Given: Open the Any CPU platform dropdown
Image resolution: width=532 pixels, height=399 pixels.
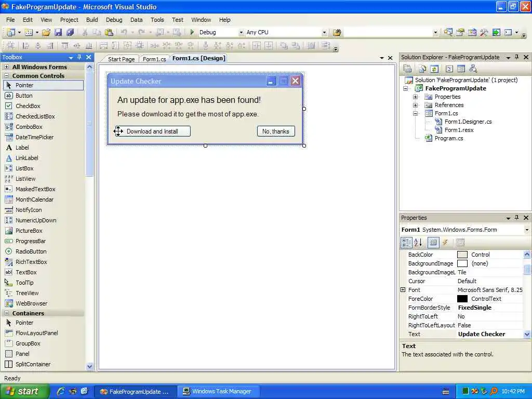Looking at the screenshot, I should [324, 32].
